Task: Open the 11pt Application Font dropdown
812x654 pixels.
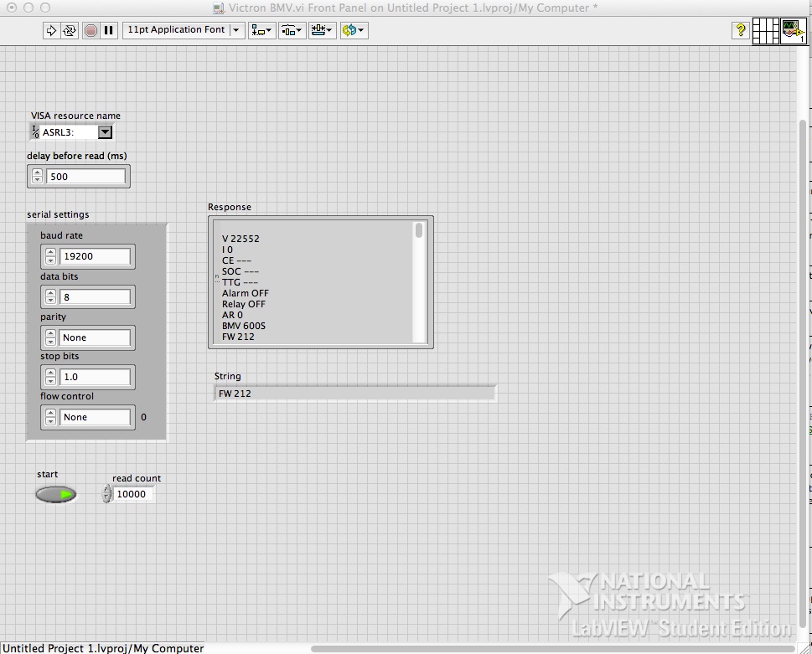Action: click(184, 30)
